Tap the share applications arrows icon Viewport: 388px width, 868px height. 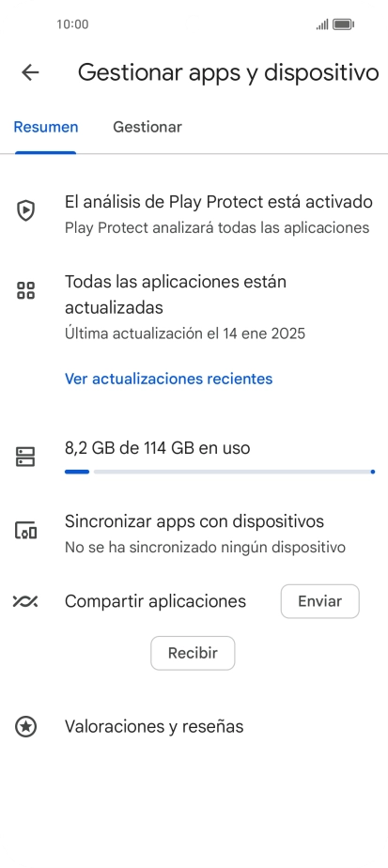25,601
